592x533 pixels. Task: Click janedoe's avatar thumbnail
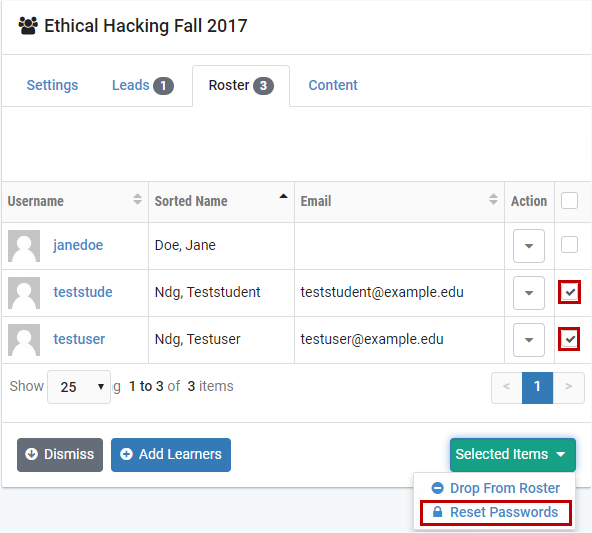coord(24,246)
